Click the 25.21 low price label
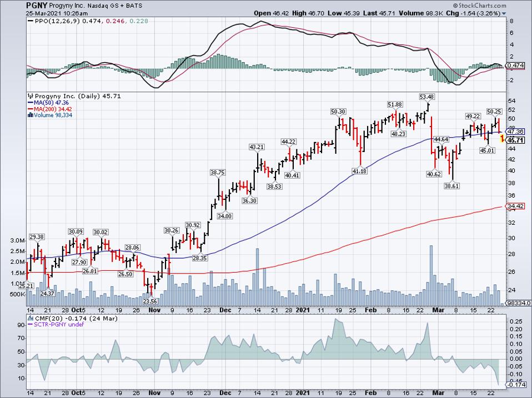 (26, 286)
